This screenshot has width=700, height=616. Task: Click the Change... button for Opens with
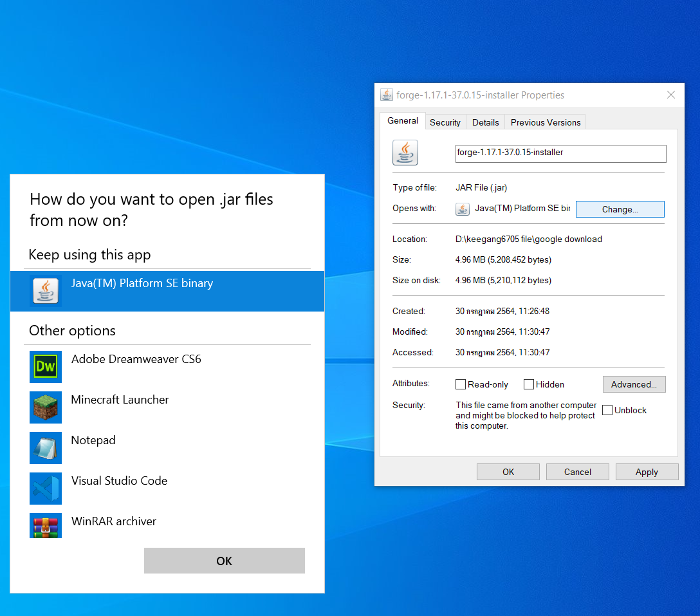620,209
